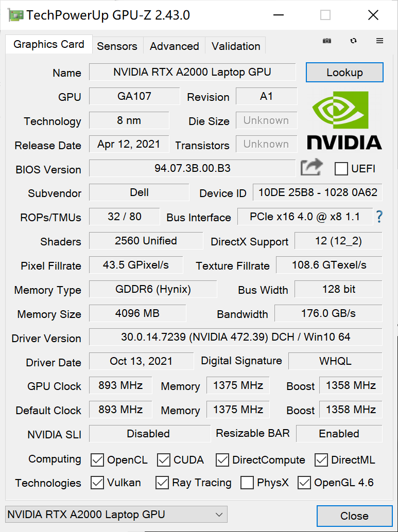Viewport: 398px width, 532px height.
Task: Open the NVIDIA RTX A2000 Laptop GPU combo box
Action: 116,515
